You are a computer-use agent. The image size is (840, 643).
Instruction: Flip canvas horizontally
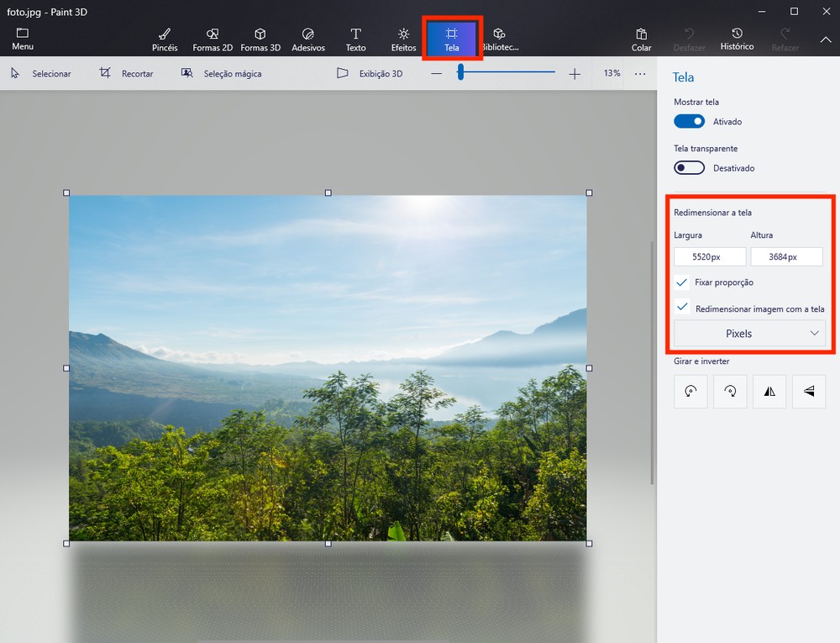tap(769, 391)
